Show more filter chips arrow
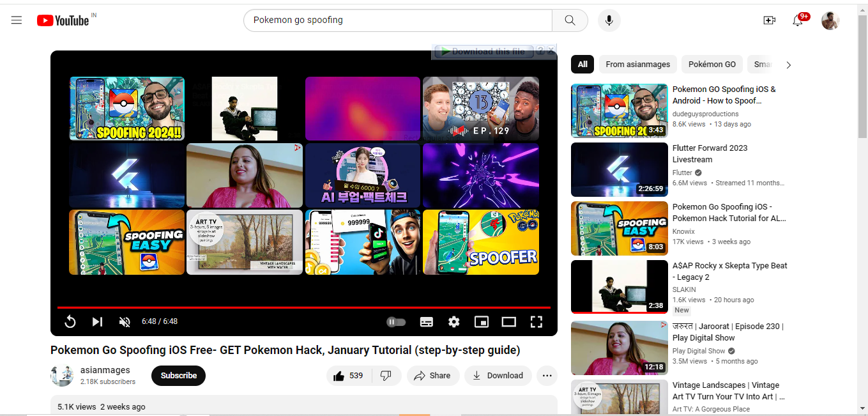Screen dimensions: 868x416 tap(789, 65)
